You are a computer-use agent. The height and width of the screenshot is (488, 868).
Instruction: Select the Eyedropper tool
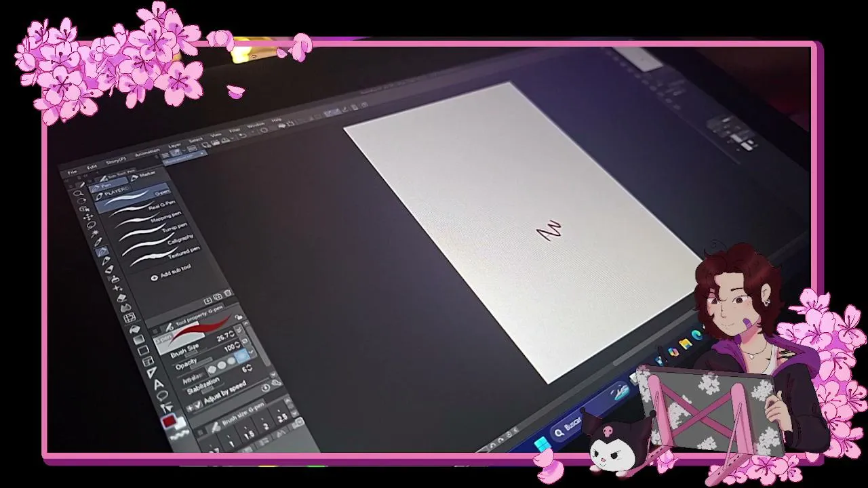97,241
